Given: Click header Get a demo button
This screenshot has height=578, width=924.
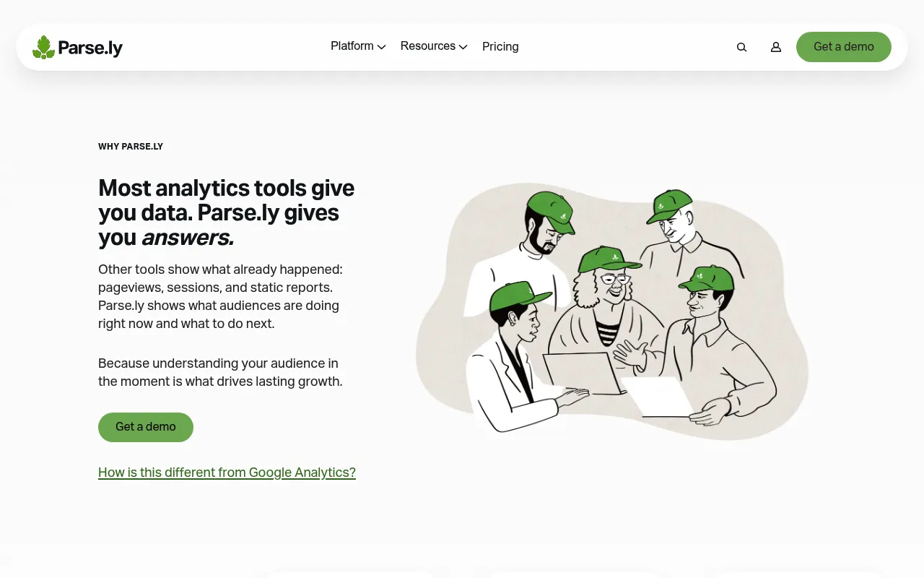Looking at the screenshot, I should 844,47.
